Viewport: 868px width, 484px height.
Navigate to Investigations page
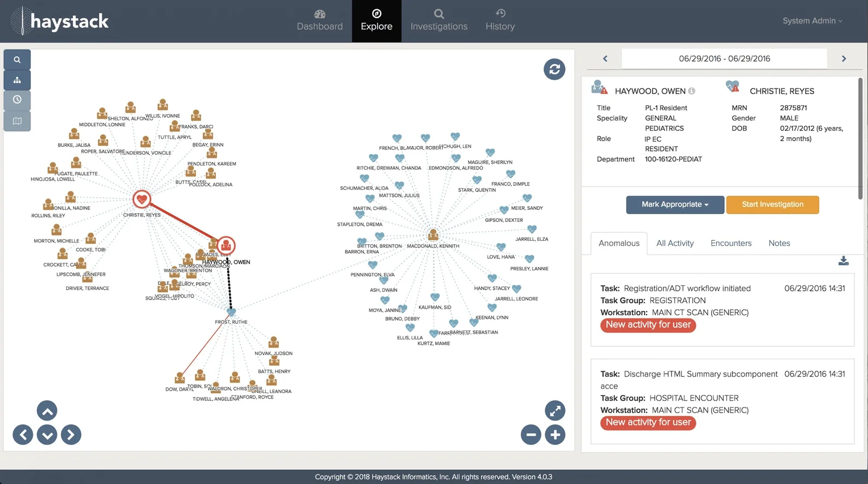point(439,21)
